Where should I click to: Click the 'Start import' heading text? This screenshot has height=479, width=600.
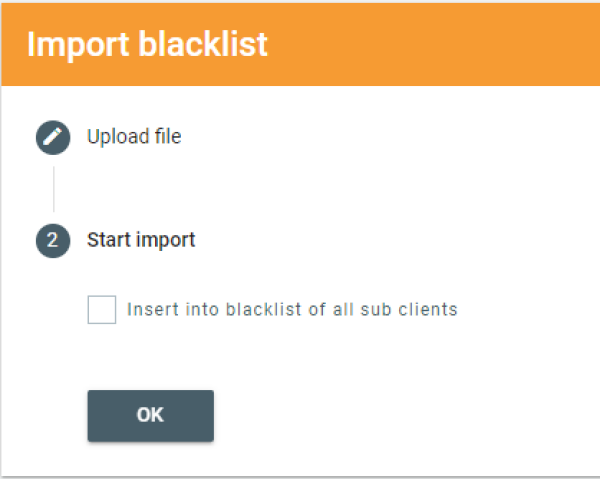(141, 240)
